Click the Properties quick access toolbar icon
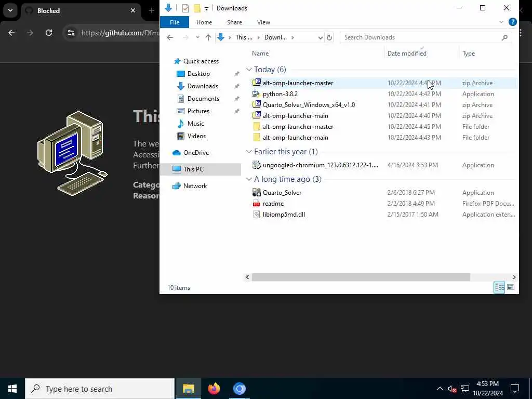This screenshot has width=532, height=399. (x=185, y=8)
